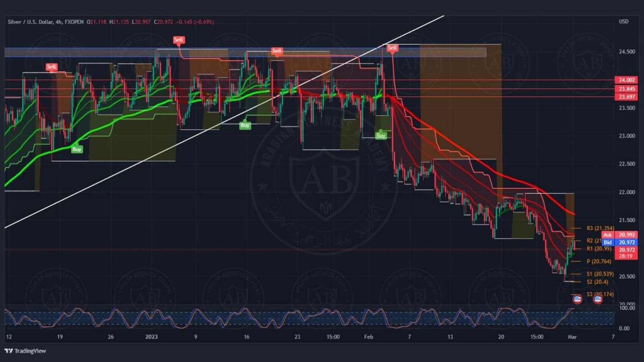Image resolution: width=644 pixels, height=362 pixels.
Task: Click the 22.500 price axis label
Action: (x=627, y=164)
